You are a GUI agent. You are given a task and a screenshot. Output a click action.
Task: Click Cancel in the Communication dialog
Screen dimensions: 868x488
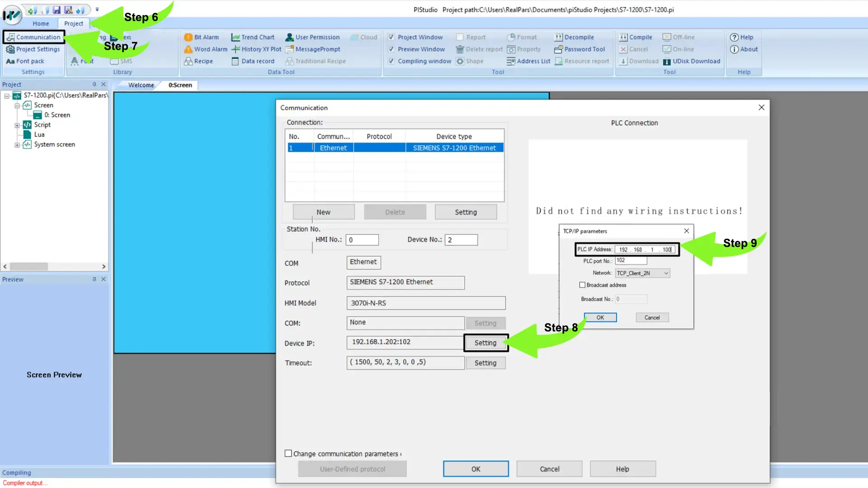tap(549, 469)
